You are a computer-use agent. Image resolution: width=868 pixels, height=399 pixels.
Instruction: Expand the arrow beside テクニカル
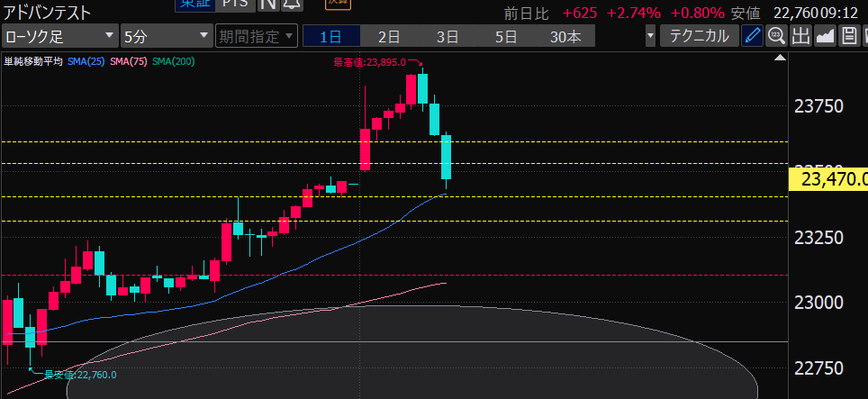click(x=651, y=37)
